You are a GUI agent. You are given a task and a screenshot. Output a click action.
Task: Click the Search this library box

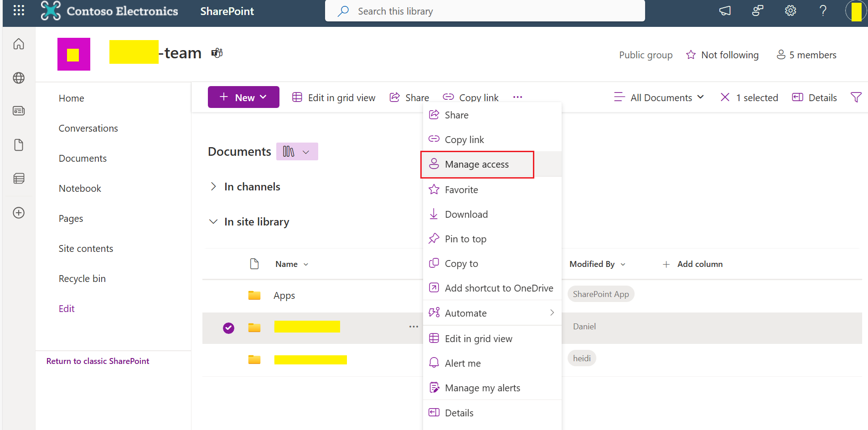485,11
